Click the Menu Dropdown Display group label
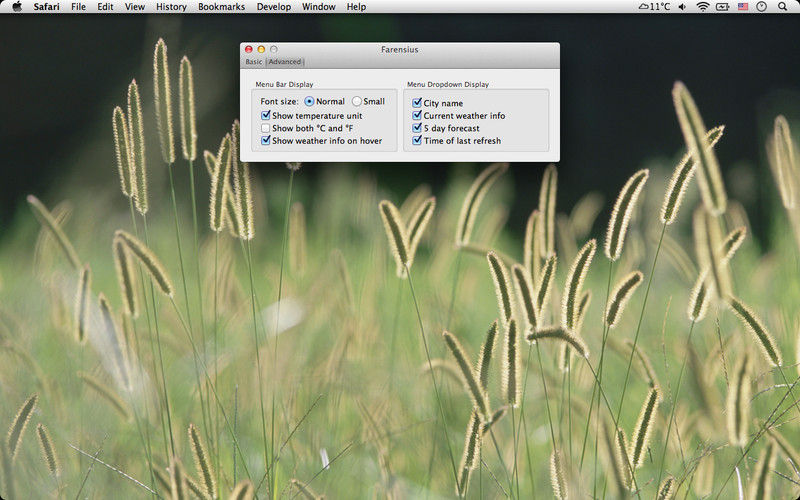The image size is (800, 500). pyautogui.click(x=447, y=84)
